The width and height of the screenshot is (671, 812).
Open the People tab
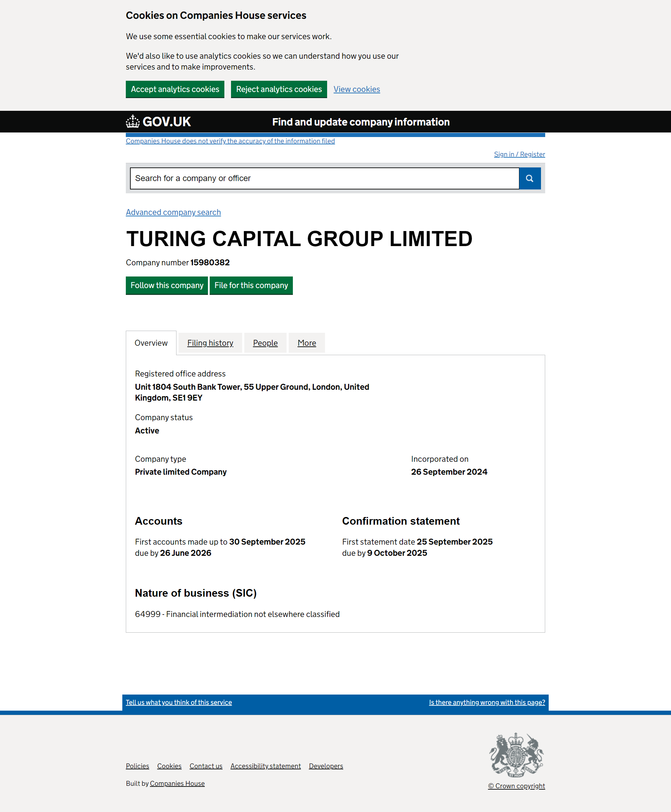click(265, 343)
